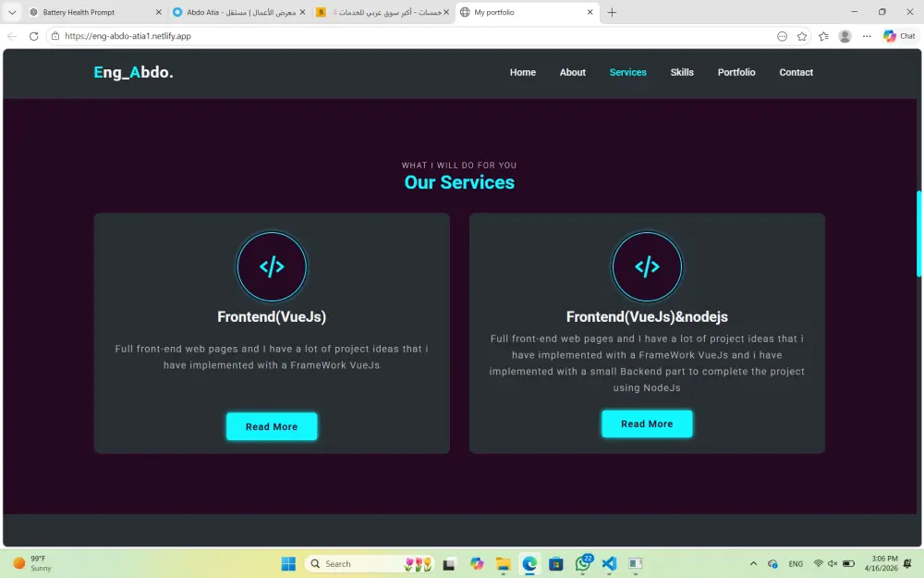Open File Explorer from the taskbar

(x=503, y=564)
